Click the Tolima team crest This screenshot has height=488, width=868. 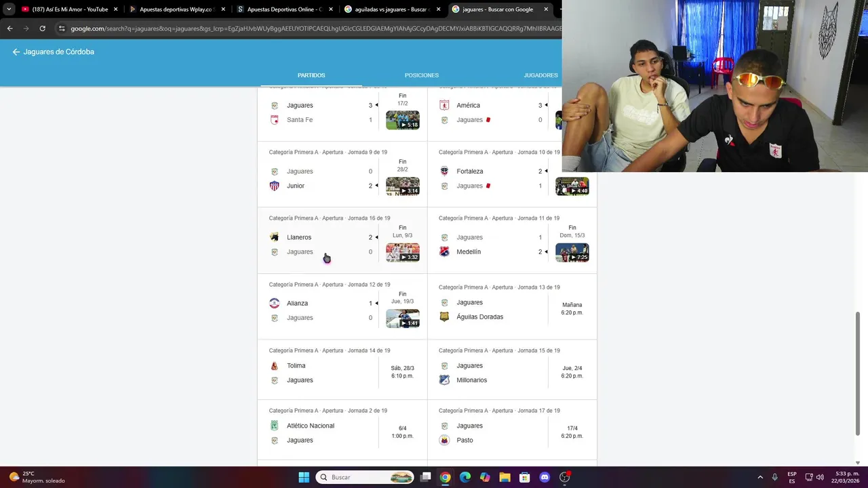click(275, 365)
